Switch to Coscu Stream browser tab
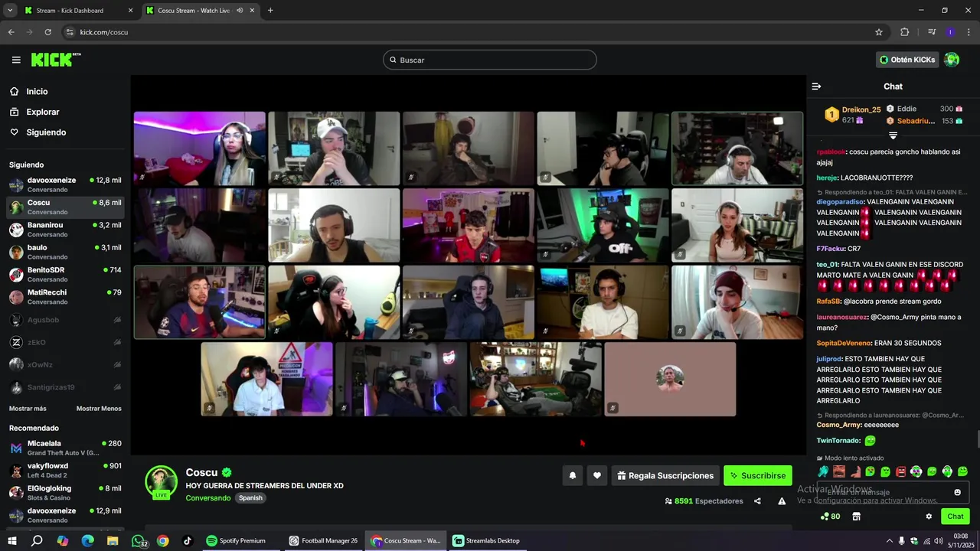Screen dimensions: 980x551 tap(201, 11)
